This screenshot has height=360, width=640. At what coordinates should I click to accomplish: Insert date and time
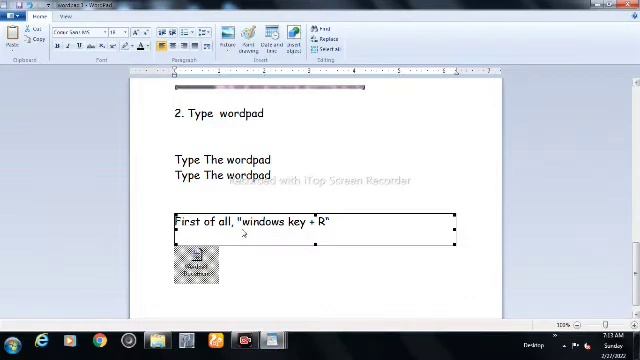[x=272, y=39]
